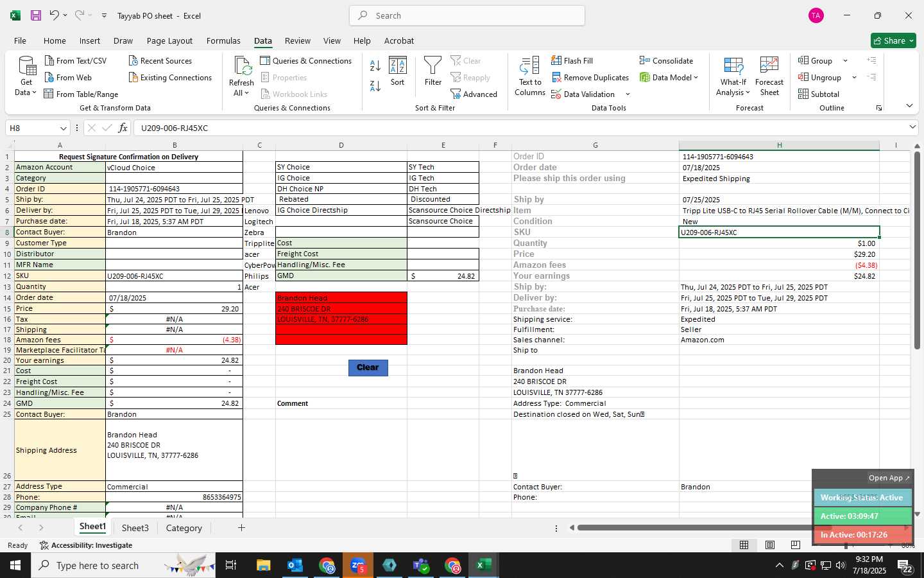This screenshot has height=578, width=924.
Task: Open Data Validation
Action: (x=583, y=94)
